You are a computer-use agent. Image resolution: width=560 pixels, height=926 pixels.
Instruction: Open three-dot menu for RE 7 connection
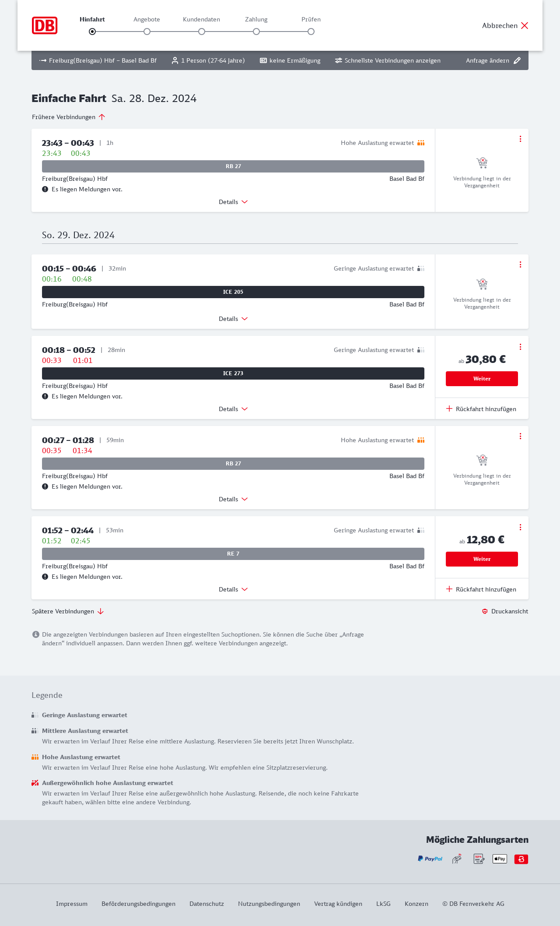pos(520,527)
